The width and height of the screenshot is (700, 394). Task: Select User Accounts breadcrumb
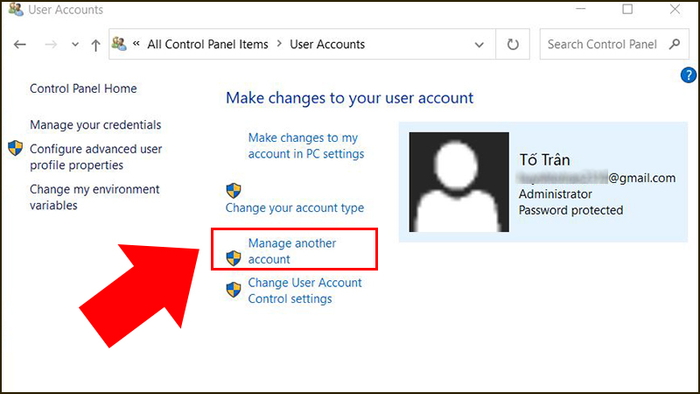(x=327, y=44)
